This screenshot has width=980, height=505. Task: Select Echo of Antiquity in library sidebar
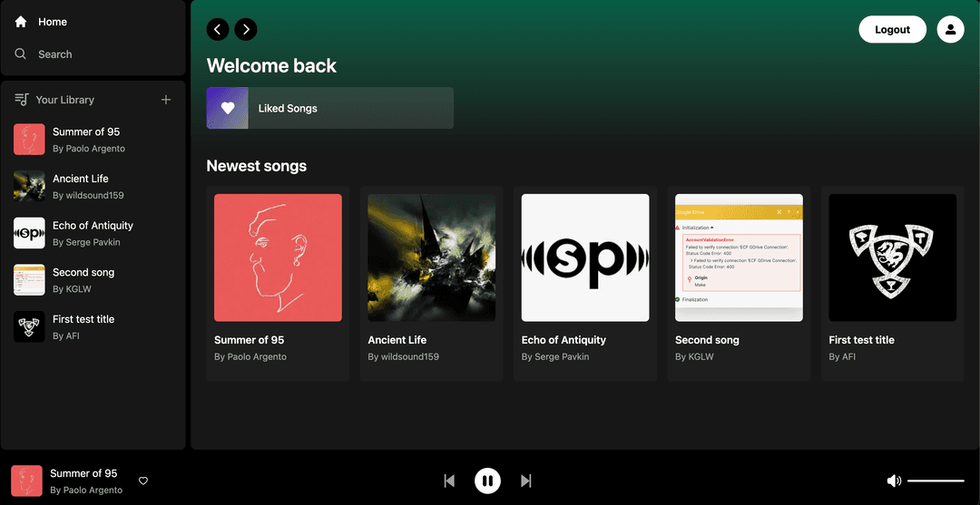(x=93, y=233)
